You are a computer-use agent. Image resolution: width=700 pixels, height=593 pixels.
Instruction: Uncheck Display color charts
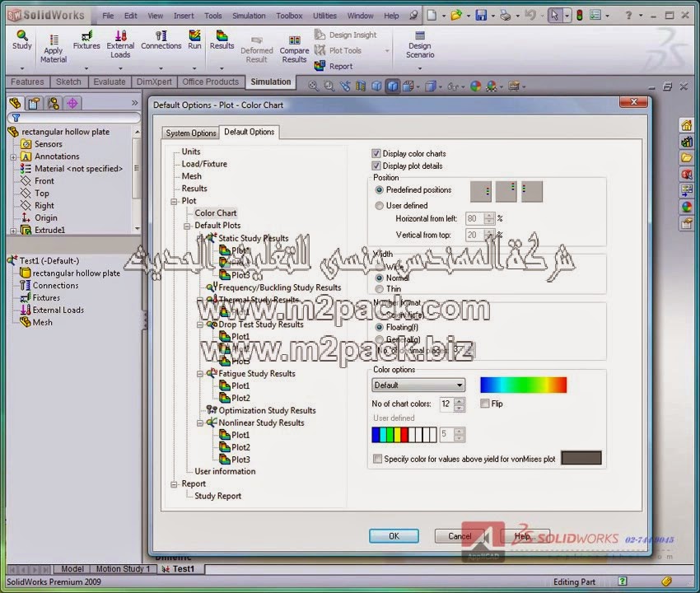point(376,154)
